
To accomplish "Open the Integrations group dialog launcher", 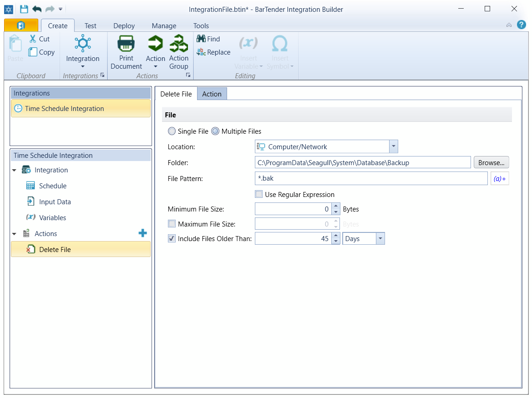I will pyautogui.click(x=102, y=75).
